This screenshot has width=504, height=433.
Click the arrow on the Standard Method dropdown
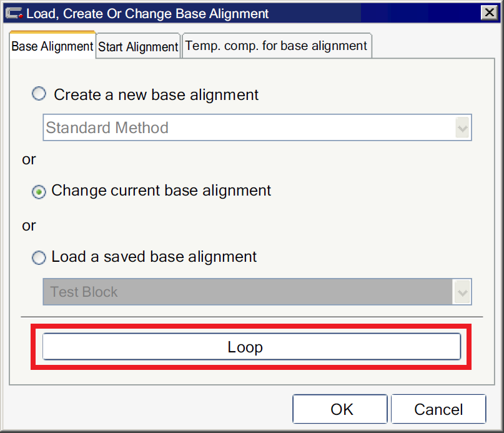coord(462,129)
